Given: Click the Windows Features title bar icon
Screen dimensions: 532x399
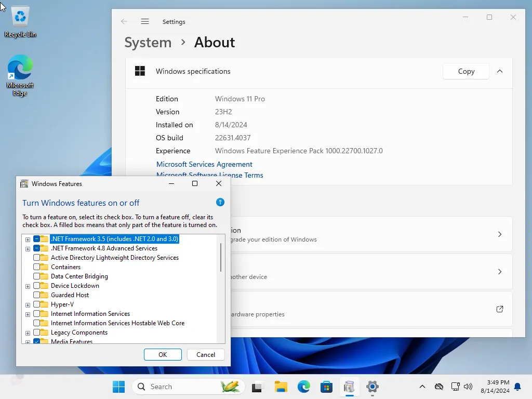Looking at the screenshot, I should click(x=24, y=184).
